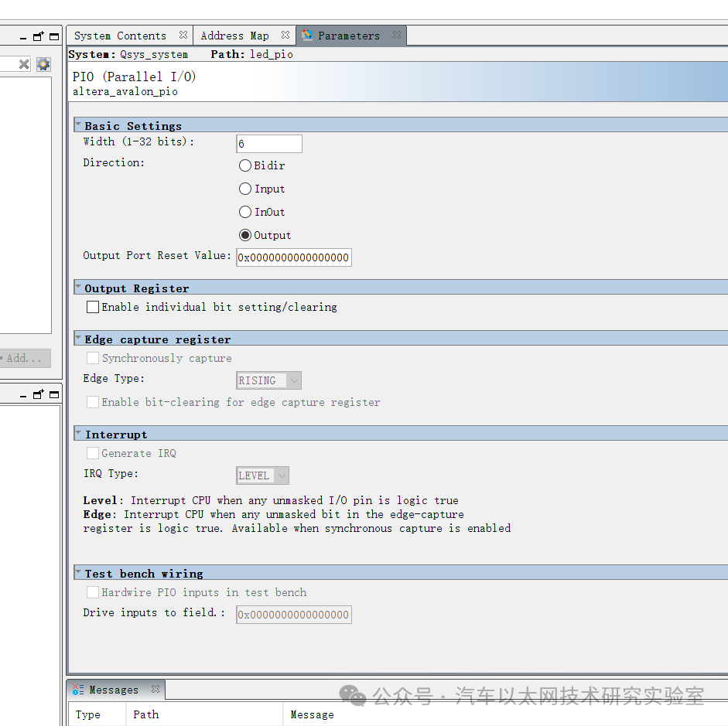Screen dimensions: 728x726
Task: Click the 'led_pio' path text
Action: tap(271, 54)
